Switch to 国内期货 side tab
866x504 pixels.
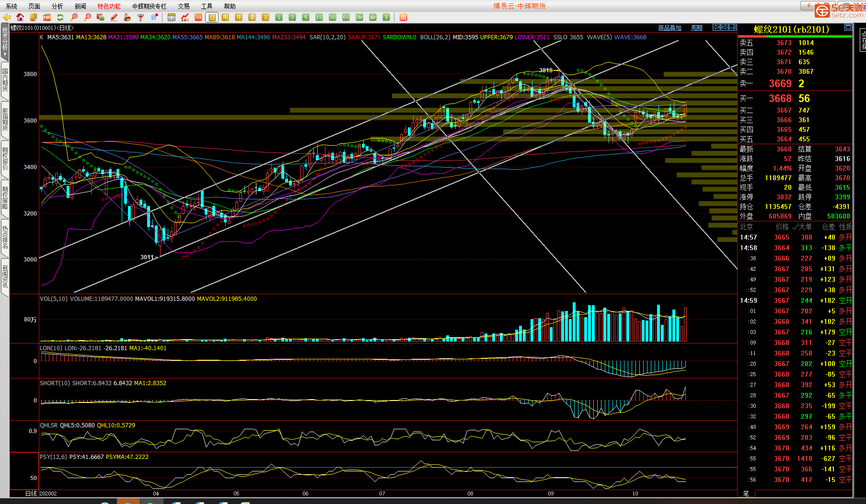pyautogui.click(x=5, y=80)
